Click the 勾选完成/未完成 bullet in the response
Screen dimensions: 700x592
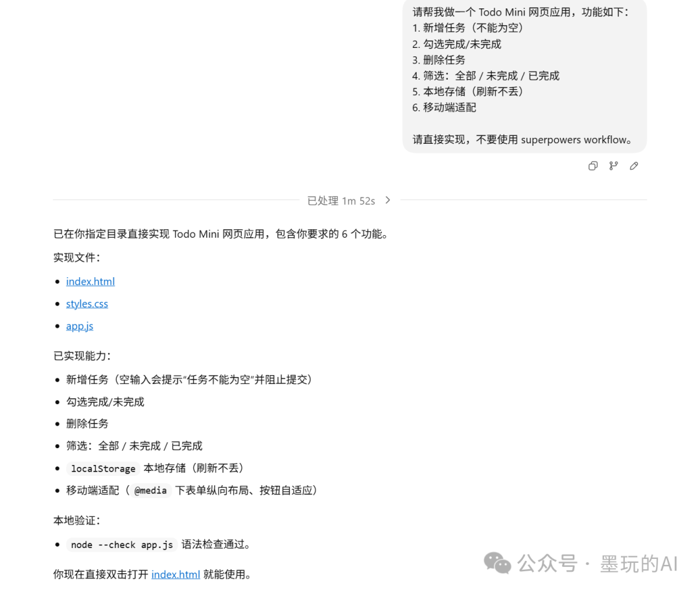[x=105, y=402]
